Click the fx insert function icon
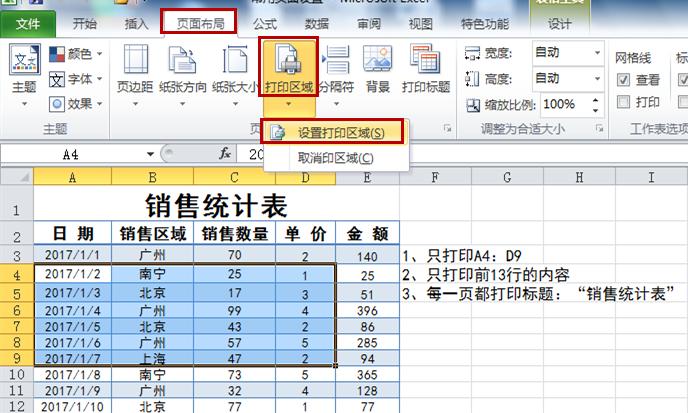 (x=225, y=154)
